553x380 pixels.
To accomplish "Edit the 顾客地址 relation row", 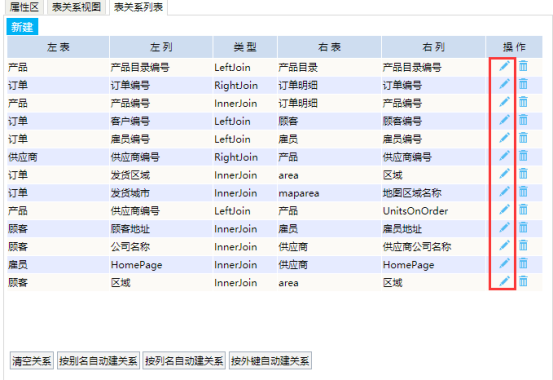I will click(504, 227).
